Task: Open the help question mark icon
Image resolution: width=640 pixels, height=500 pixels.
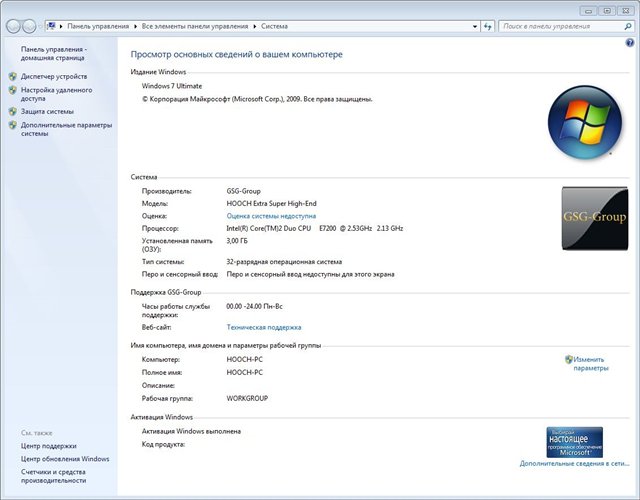Action: (629, 42)
